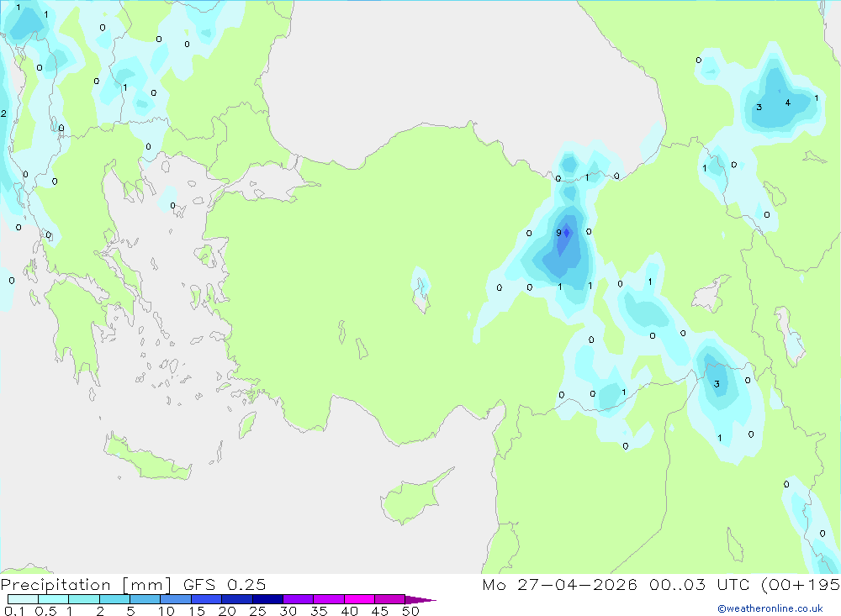The width and height of the screenshot is (841, 616).
Task: Pick the 15–20 mm blue legend swatch
Action: (206, 599)
